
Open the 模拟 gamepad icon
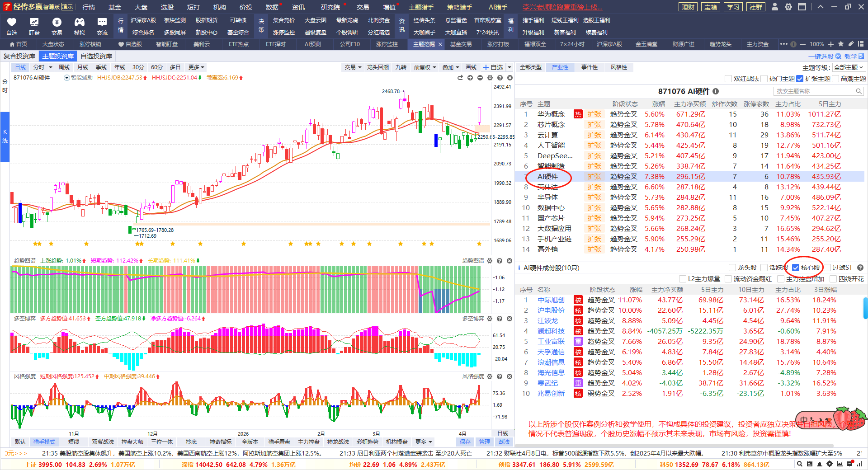[x=80, y=23]
